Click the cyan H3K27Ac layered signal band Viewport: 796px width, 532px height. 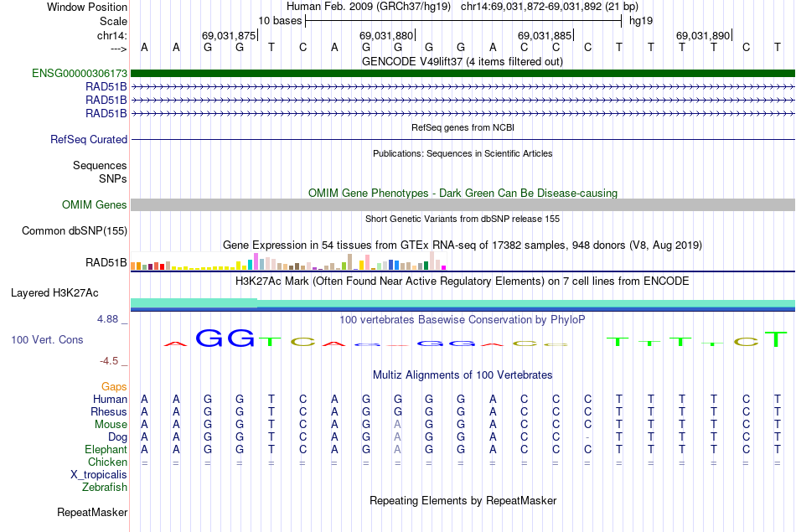click(463, 303)
